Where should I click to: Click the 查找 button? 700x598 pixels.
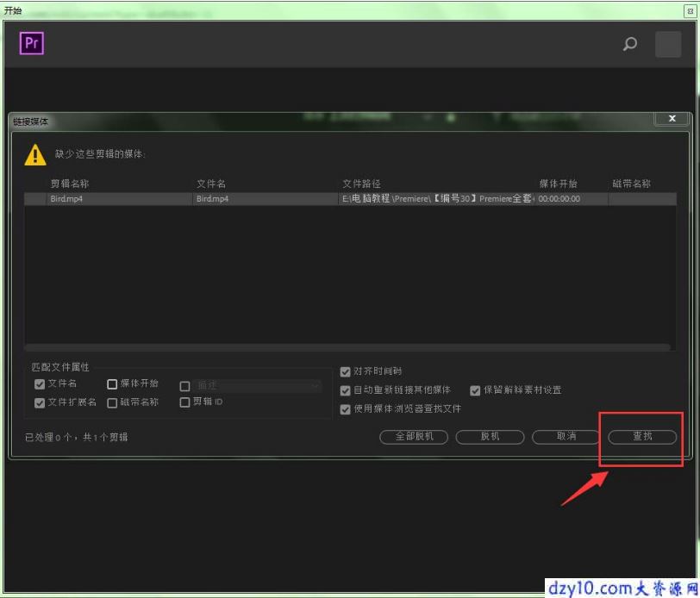pyautogui.click(x=642, y=437)
